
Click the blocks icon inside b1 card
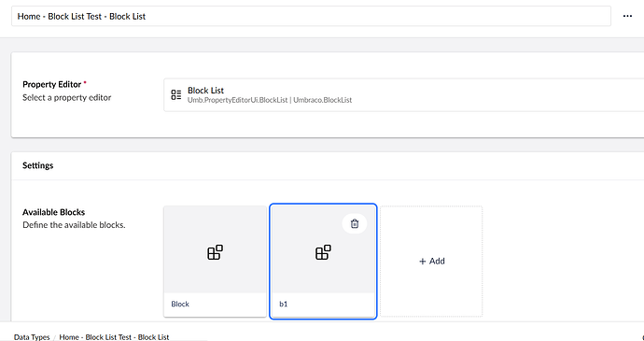(323, 252)
